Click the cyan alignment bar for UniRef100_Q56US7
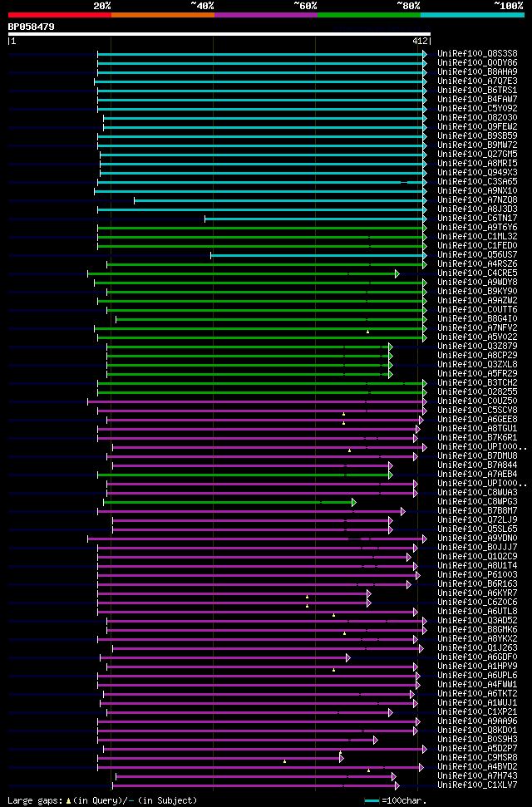This screenshot has height=807, width=532. click(x=318, y=255)
